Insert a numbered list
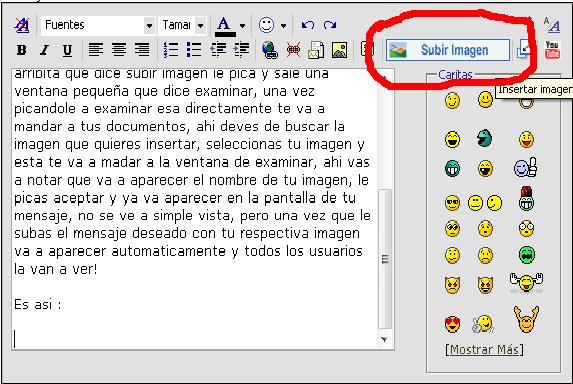The image size is (573, 384). (x=171, y=50)
